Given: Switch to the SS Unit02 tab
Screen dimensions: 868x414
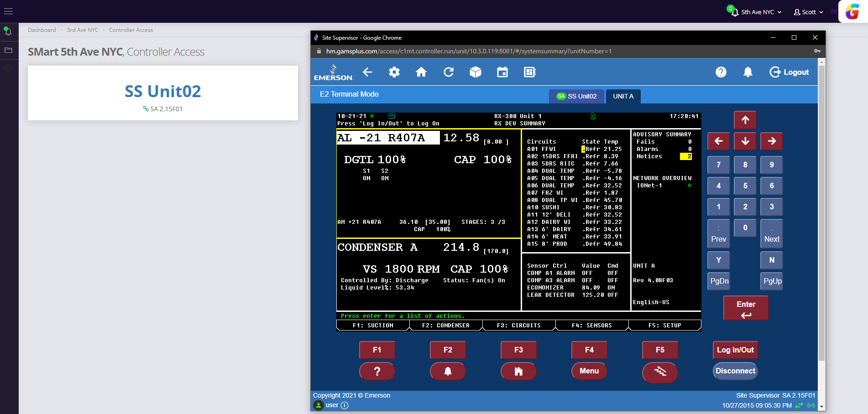Looking at the screenshot, I should 577,96.
